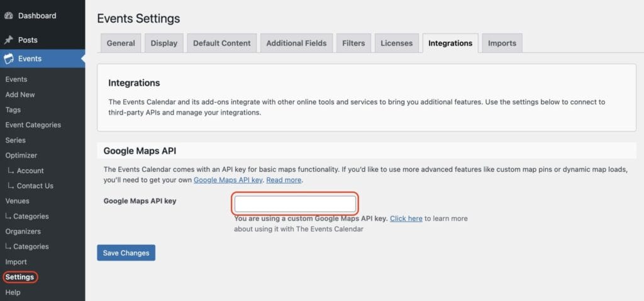The width and height of the screenshot is (644, 301).
Task: Open the Dashboard menu item
Action: [43, 16]
